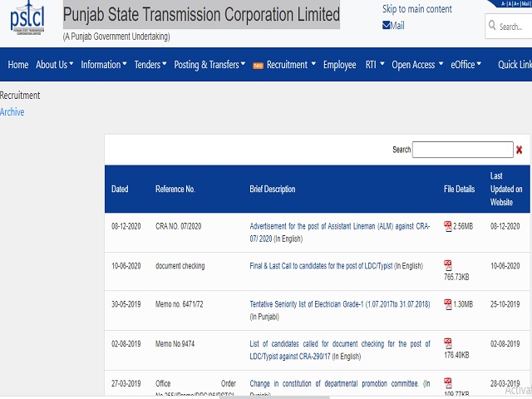This screenshot has height=399, width=532.
Task: Expand the About Us dropdown
Action: (55, 65)
